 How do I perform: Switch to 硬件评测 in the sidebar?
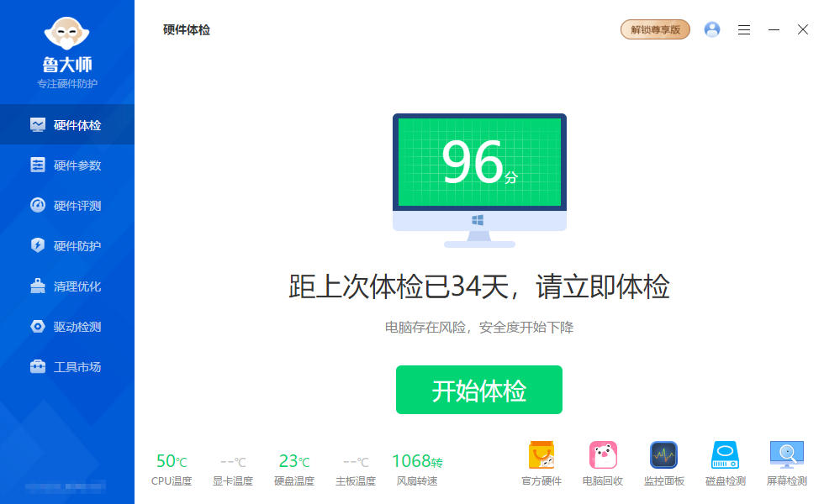pos(67,205)
